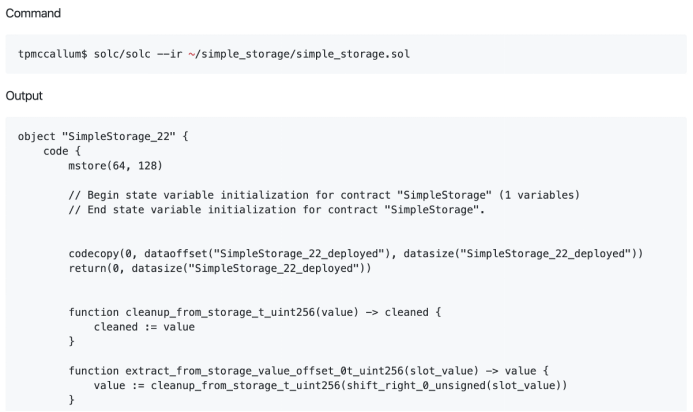Click closing brace after extract function
This screenshot has height=412, width=693.
click(72, 400)
